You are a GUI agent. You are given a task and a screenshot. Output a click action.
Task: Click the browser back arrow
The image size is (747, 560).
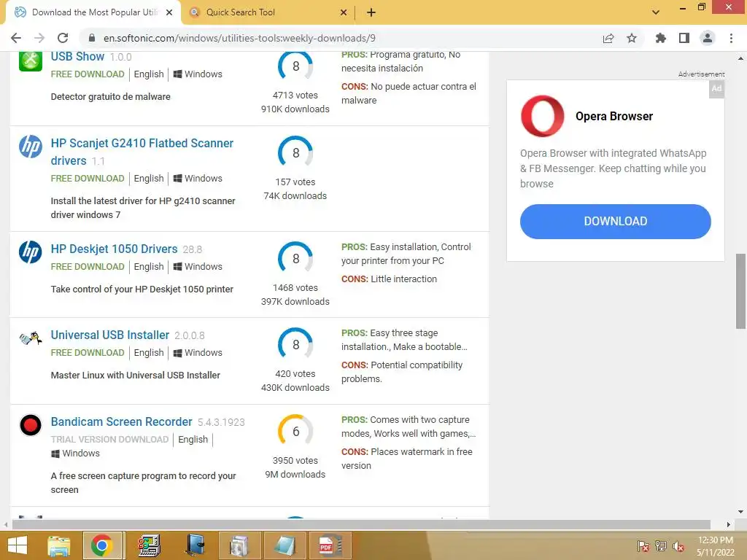[16, 38]
